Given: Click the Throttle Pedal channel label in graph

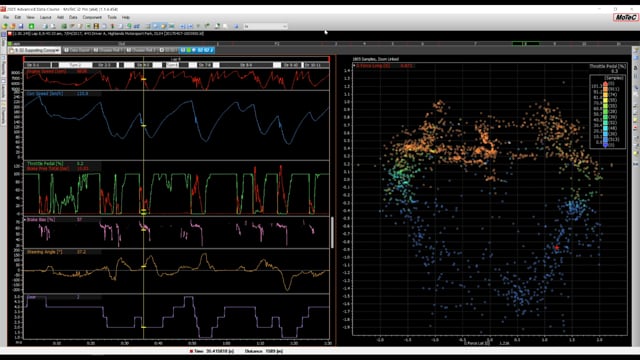Looking at the screenshot, I should click(x=44, y=164).
